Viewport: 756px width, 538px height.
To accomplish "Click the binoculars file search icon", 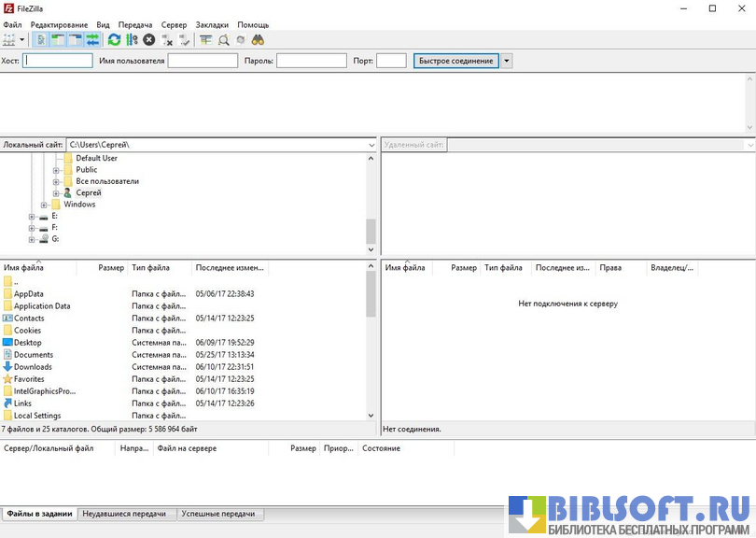I will tap(258, 40).
